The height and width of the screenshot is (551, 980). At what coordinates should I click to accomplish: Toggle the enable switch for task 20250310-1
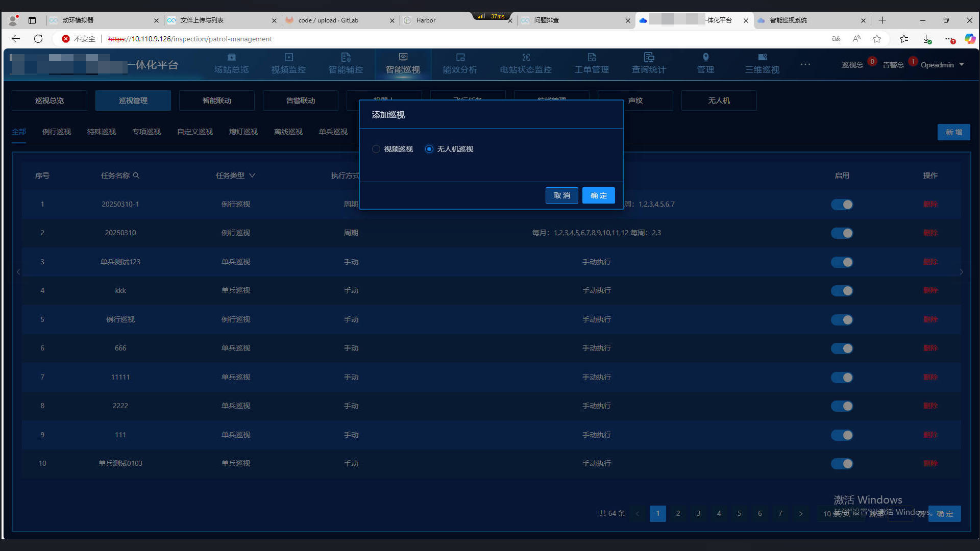click(x=842, y=205)
